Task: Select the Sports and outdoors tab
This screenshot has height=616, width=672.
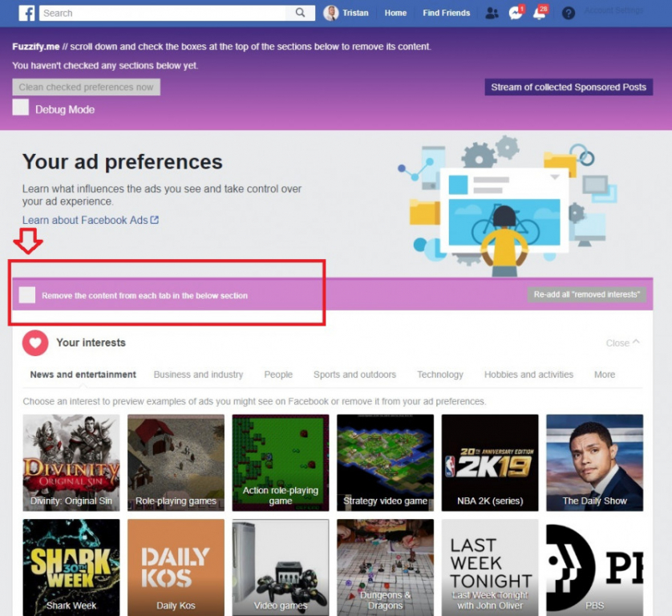Action: (x=354, y=375)
